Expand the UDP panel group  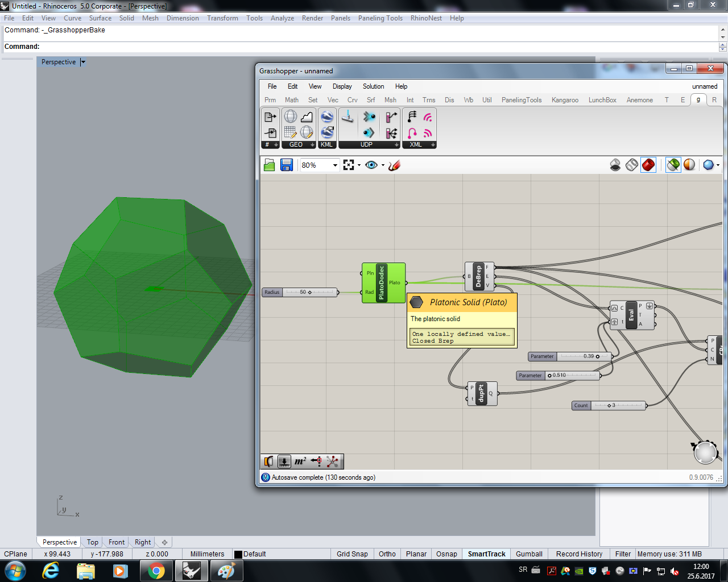pyautogui.click(x=396, y=145)
